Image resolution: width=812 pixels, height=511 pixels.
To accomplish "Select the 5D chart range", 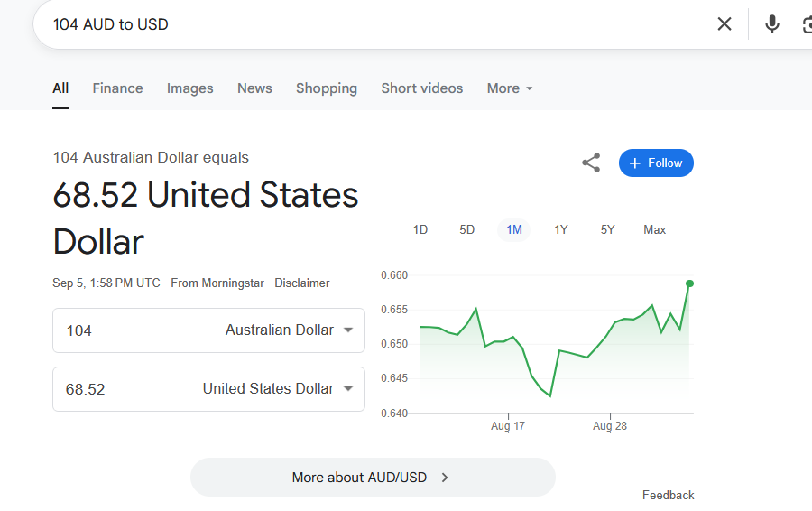I will 466,230.
